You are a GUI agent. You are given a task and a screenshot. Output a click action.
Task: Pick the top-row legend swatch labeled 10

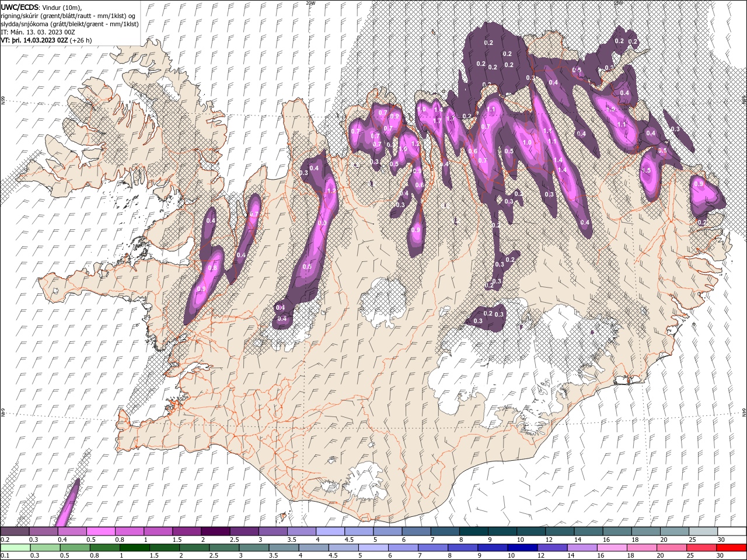click(x=530, y=531)
